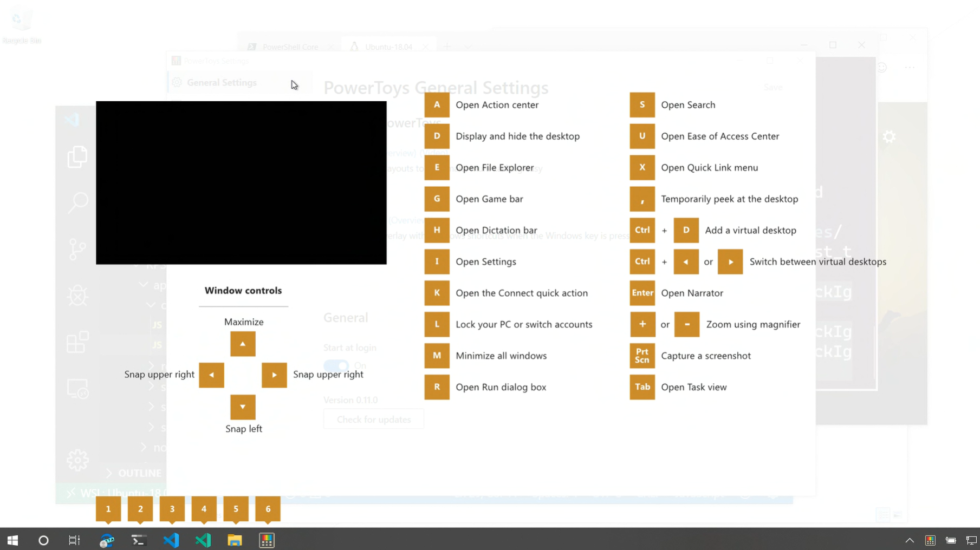Screen dimensions: 980x550
Task: Click Check for updates in PowerToys Settings
Action: (374, 420)
